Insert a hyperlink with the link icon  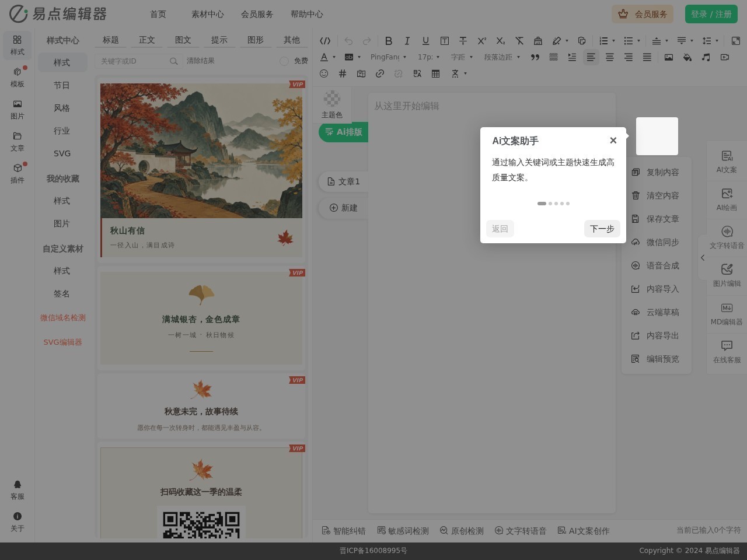coord(380,73)
